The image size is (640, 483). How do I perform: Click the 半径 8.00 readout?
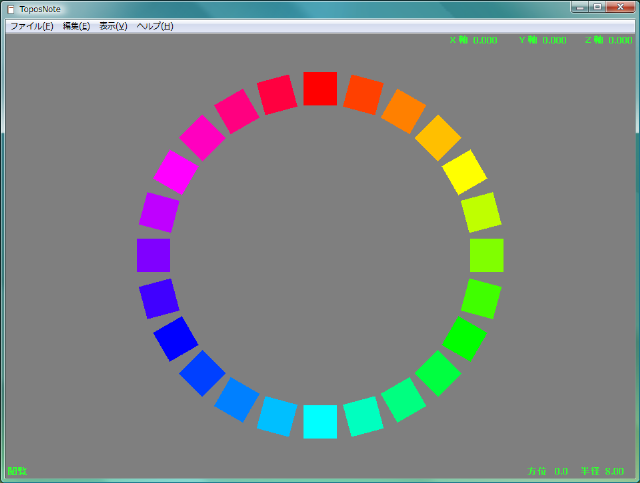(x=602, y=471)
